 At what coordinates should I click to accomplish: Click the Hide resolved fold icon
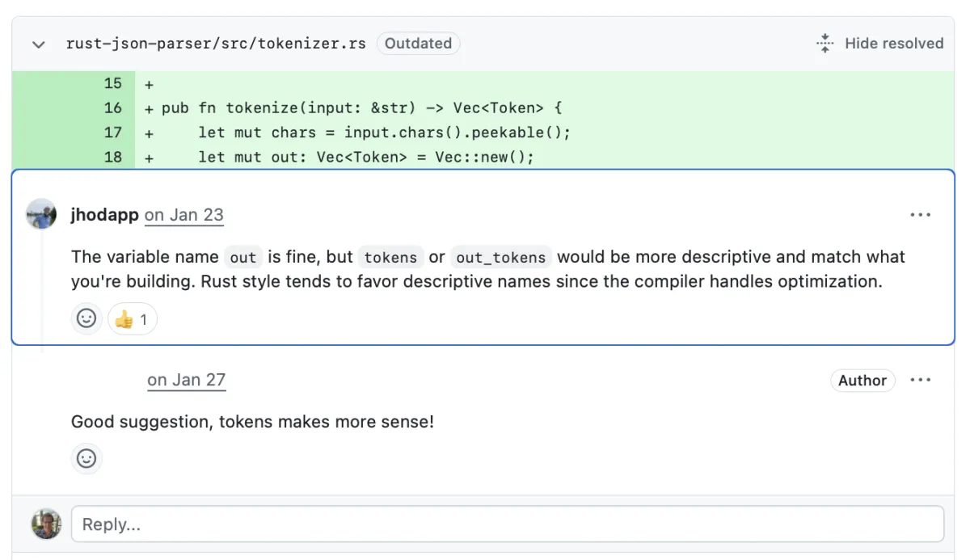(824, 44)
